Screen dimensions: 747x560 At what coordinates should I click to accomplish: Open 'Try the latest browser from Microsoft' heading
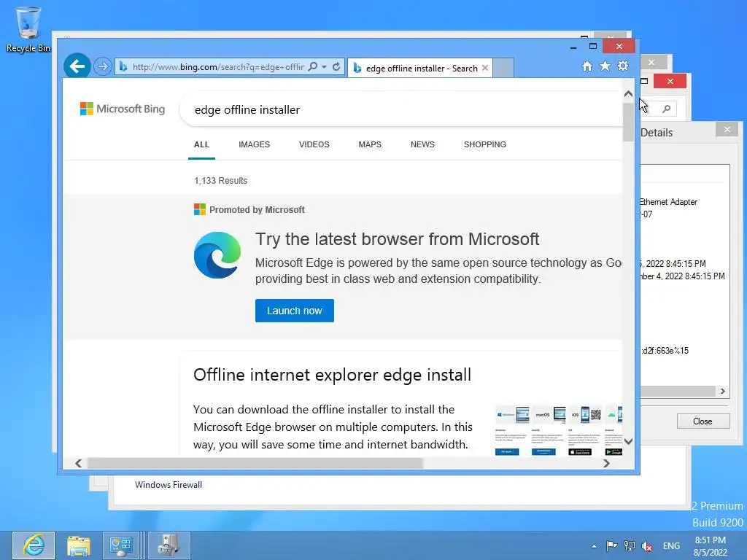click(397, 239)
